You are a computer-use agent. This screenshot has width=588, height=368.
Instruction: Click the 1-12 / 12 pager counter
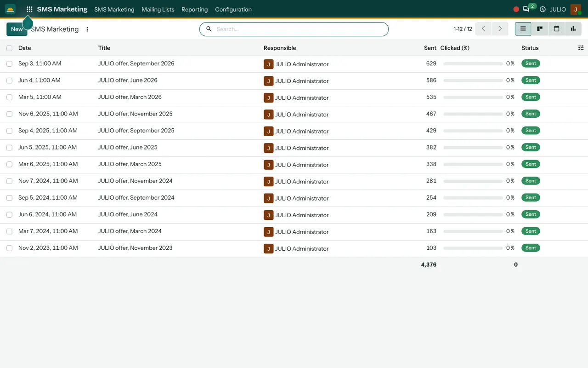tap(463, 29)
